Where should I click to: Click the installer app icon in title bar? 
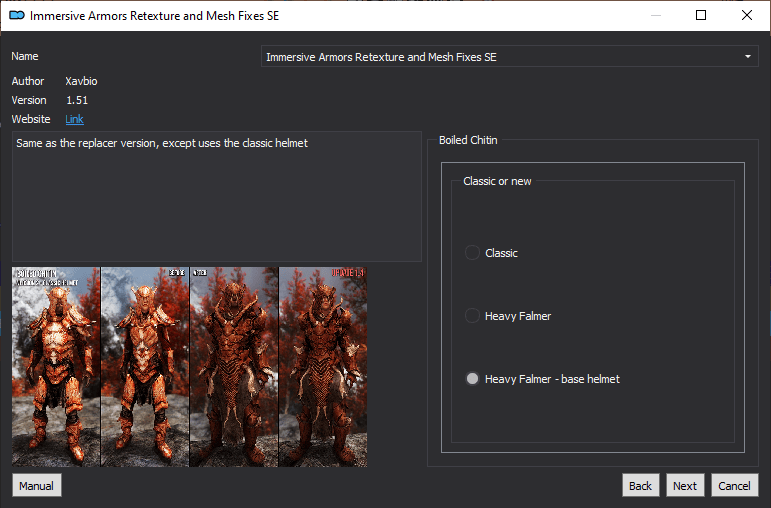[17, 15]
